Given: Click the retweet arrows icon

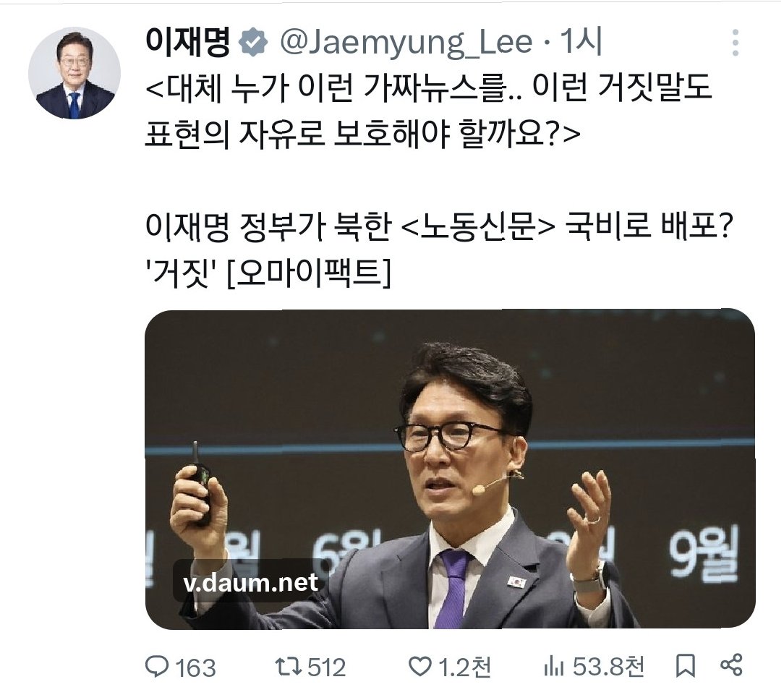Looking at the screenshot, I should (x=289, y=667).
